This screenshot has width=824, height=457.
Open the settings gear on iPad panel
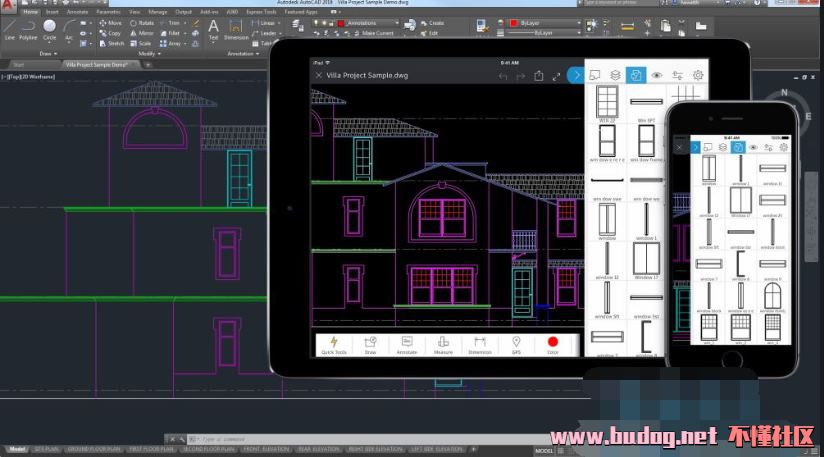[698, 75]
